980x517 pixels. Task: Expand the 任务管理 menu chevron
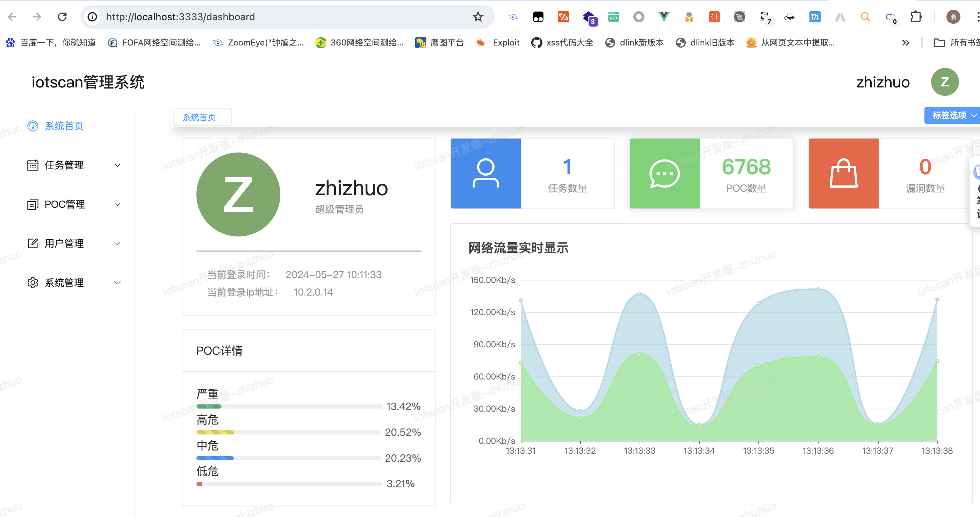pos(117,165)
